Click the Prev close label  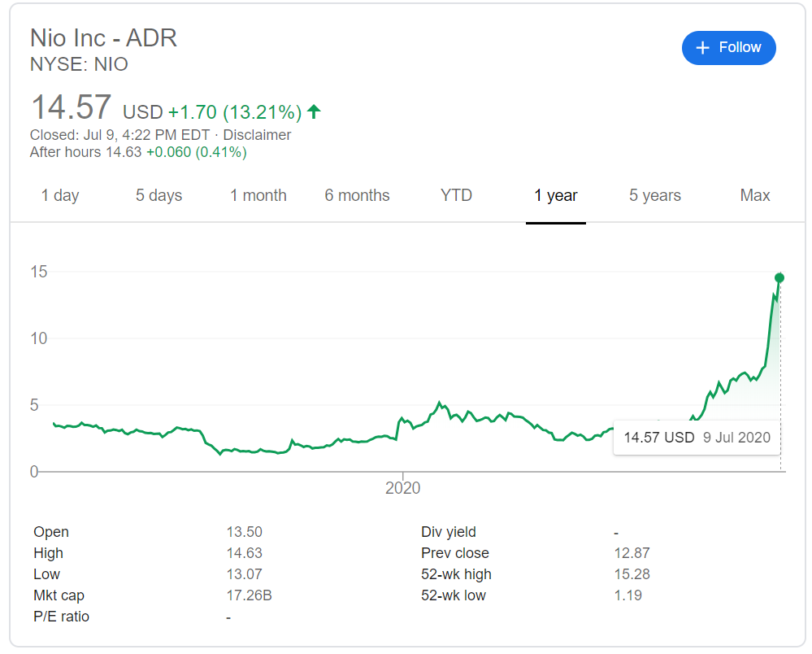pos(454,553)
